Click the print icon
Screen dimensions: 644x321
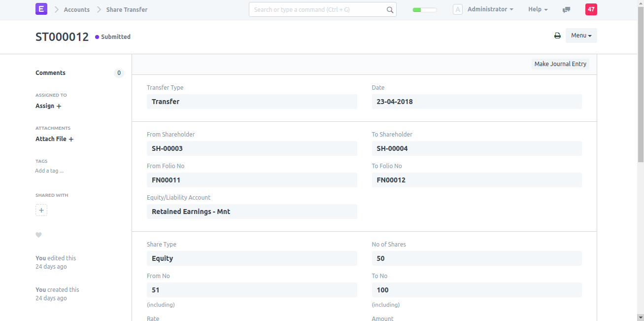(557, 36)
